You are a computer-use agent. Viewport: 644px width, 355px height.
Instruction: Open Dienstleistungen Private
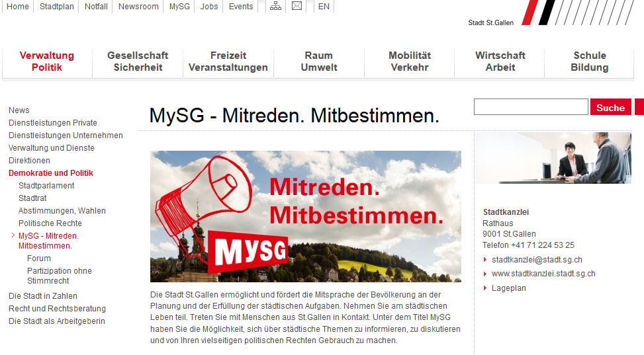53,123
